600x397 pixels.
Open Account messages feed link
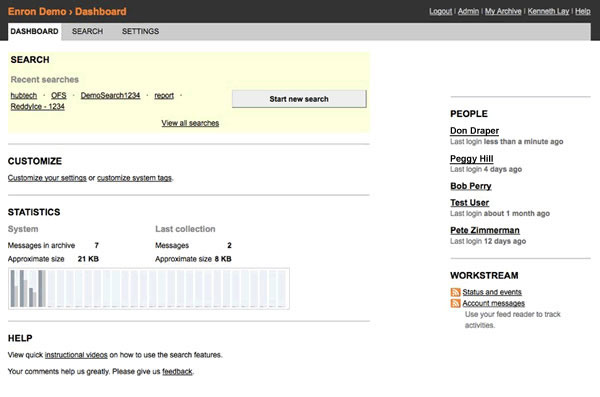coord(494,303)
